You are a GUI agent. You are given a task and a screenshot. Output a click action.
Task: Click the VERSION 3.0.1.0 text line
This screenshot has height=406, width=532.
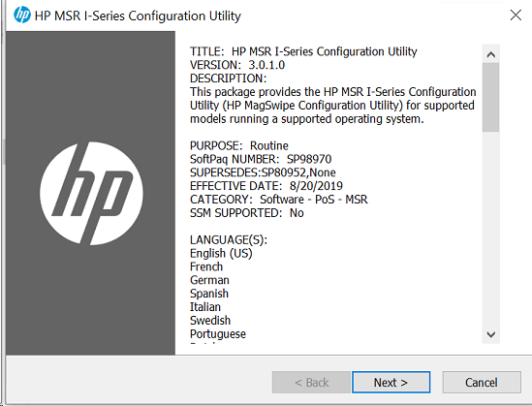237,65
